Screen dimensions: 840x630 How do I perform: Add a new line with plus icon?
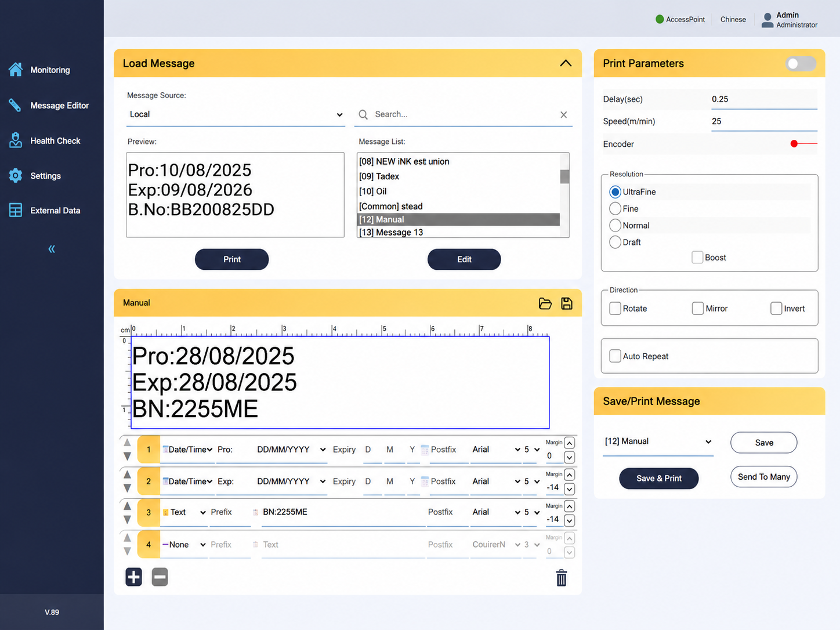[x=133, y=577]
